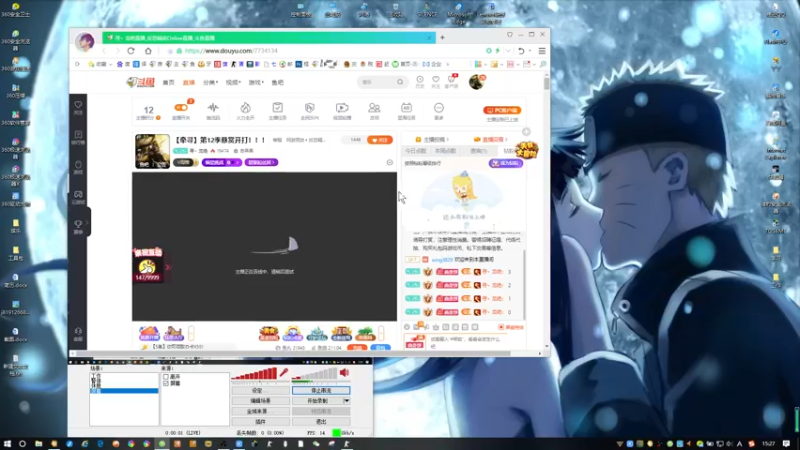Open the calendar icon in streamer toolbar
Viewport: 800px width, 450px height.
406,108
